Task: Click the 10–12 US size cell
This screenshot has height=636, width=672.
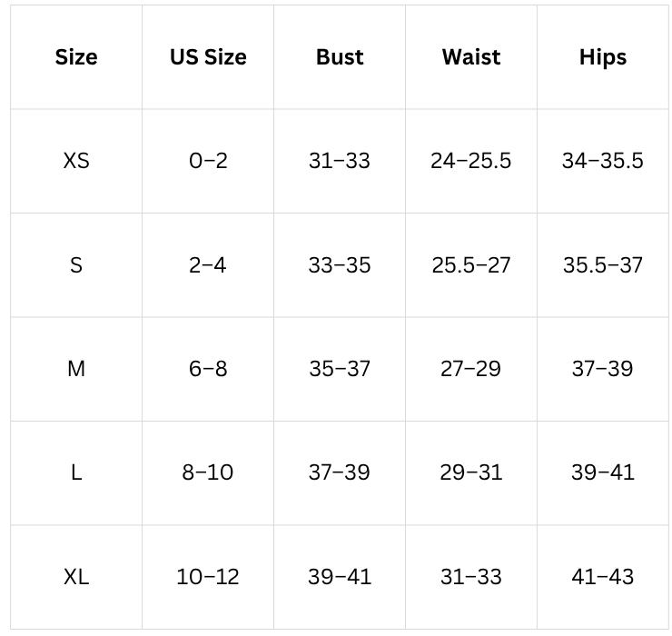Action: click(208, 577)
